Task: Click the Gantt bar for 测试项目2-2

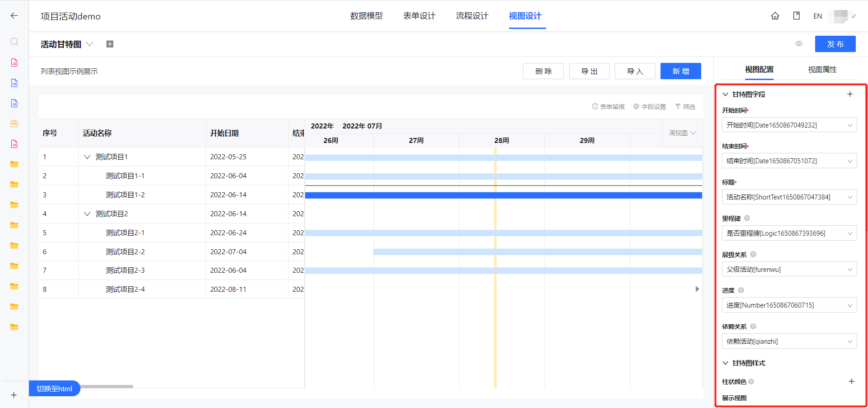Action: [538, 251]
